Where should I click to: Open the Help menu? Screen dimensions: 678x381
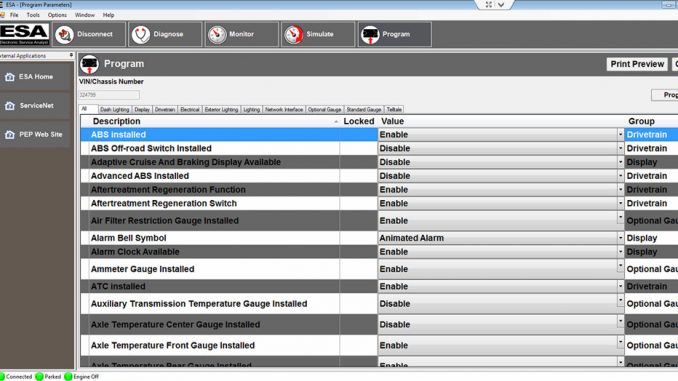[x=109, y=15]
